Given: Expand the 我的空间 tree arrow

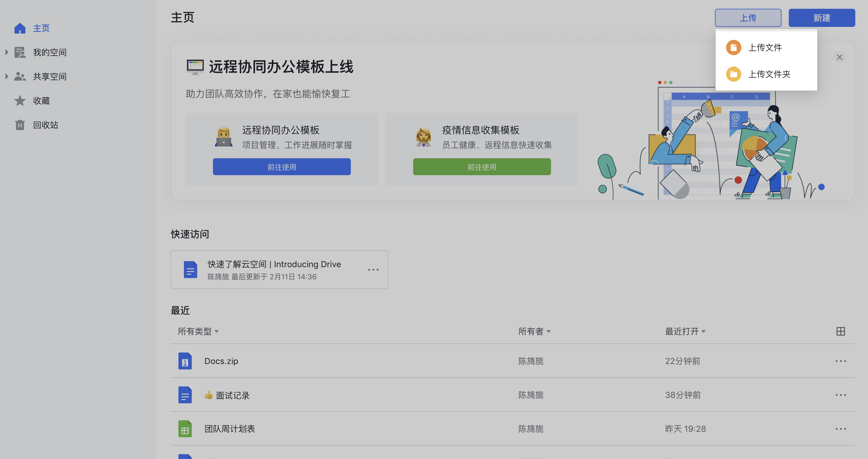Looking at the screenshot, I should 6,52.
